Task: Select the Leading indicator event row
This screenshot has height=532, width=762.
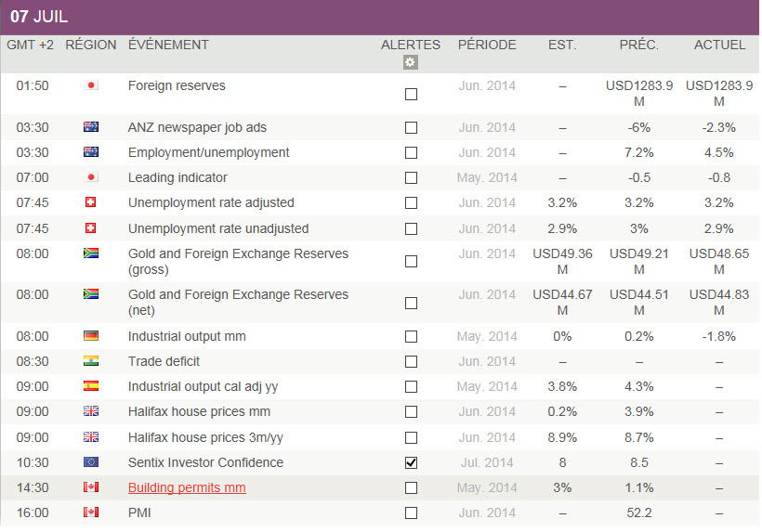Action: click(x=177, y=177)
